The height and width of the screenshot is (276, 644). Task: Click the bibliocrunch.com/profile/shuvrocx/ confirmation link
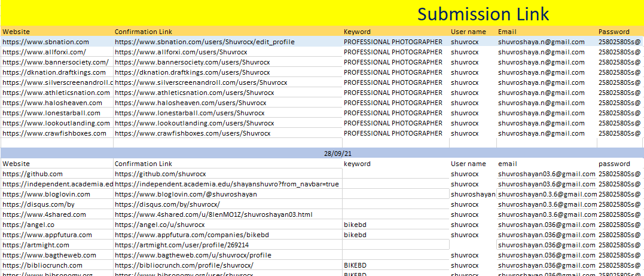[x=184, y=265]
